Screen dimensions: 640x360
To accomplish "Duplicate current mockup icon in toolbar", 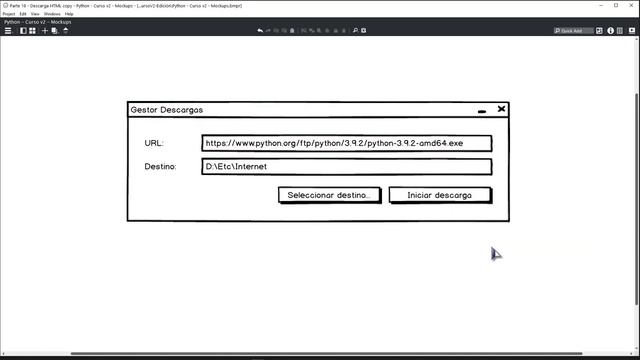I will (54, 31).
